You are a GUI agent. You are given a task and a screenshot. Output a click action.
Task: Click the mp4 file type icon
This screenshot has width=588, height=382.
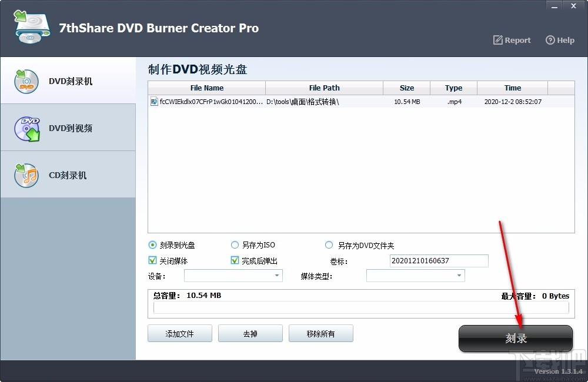click(155, 101)
